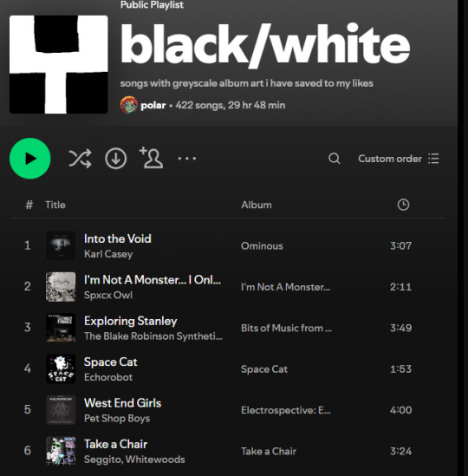Image resolution: width=468 pixels, height=476 pixels.
Task: Open the Space Cat album link
Action: coord(264,369)
